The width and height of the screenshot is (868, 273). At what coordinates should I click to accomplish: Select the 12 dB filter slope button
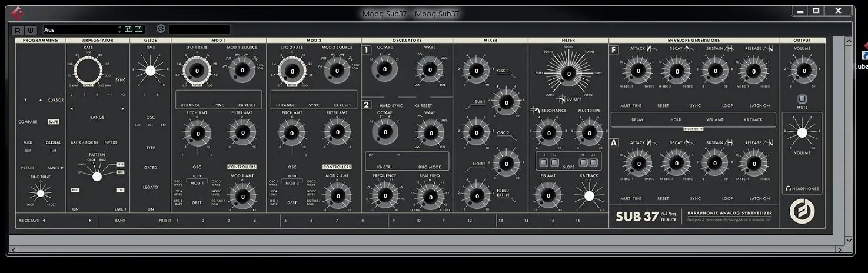554,162
